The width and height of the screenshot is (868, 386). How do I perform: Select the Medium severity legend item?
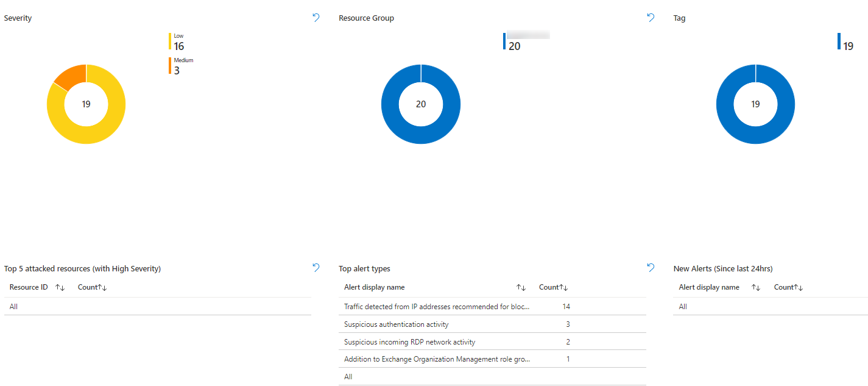(x=182, y=66)
